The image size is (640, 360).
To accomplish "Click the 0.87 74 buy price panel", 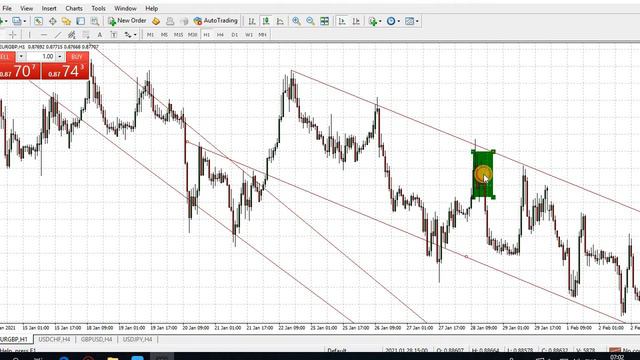I will point(65,71).
